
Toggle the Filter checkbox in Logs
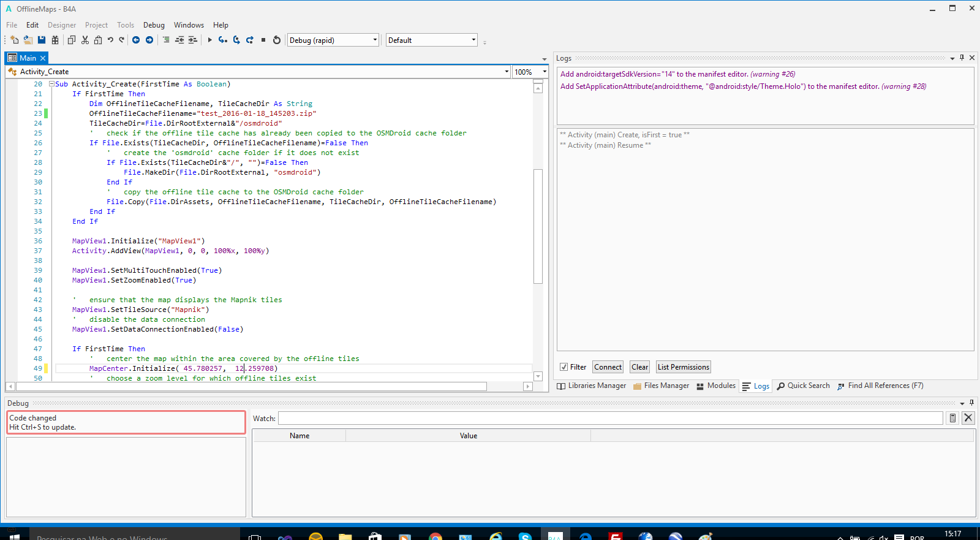[563, 367]
